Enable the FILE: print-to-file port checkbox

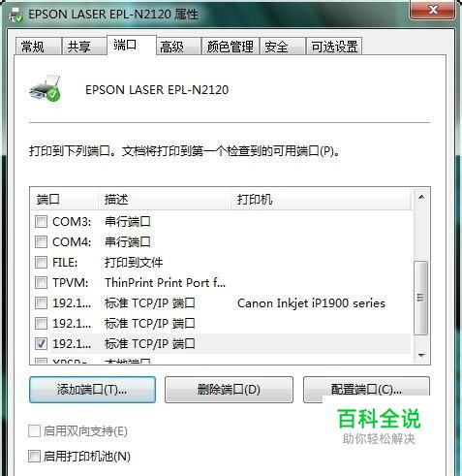coord(41,262)
